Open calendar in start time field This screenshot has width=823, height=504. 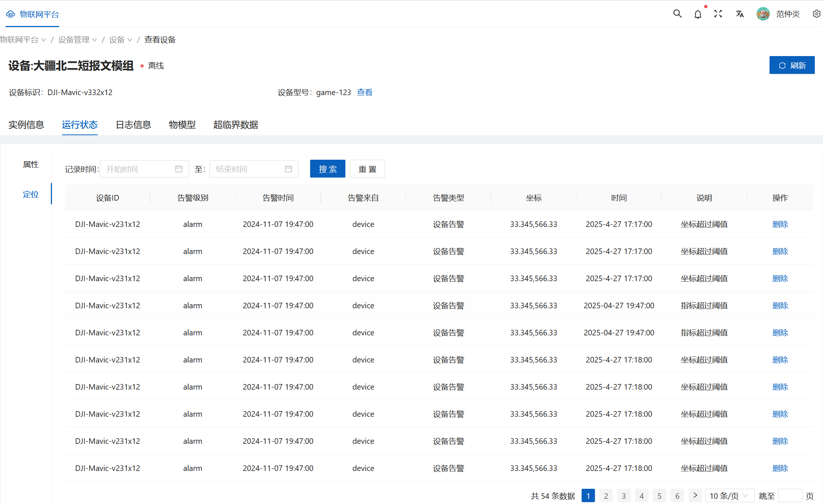point(179,169)
